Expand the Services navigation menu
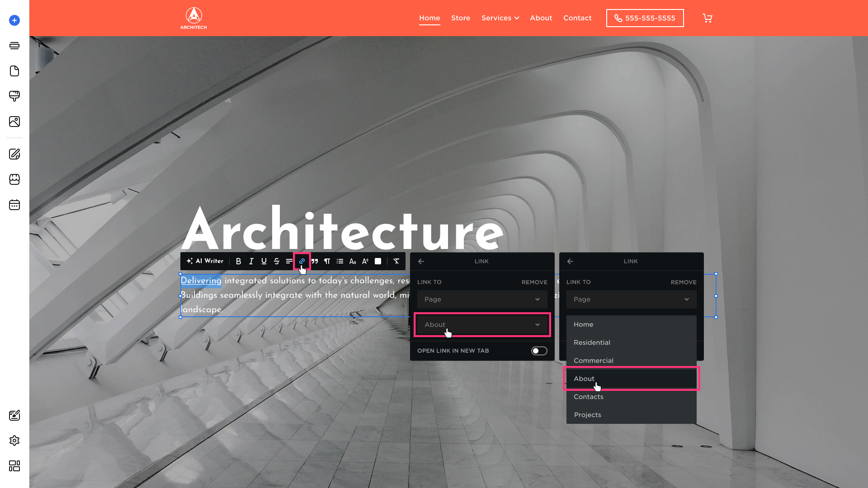 [x=500, y=18]
